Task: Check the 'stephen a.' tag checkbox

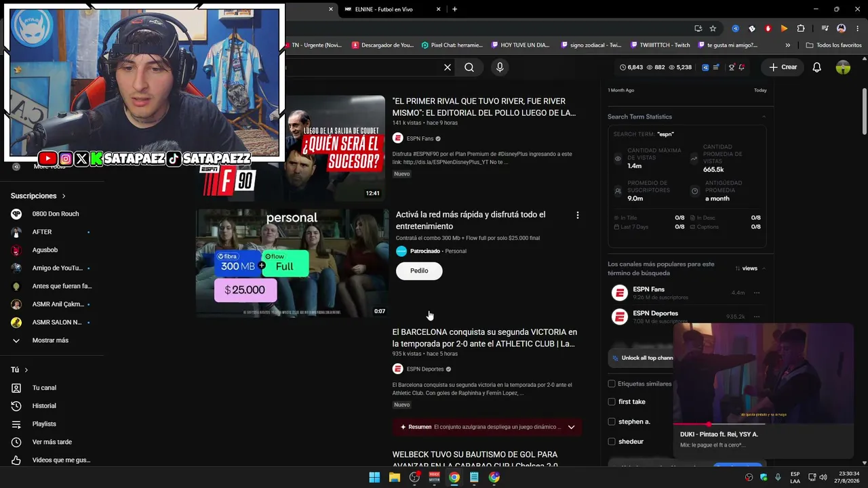Action: click(x=612, y=422)
